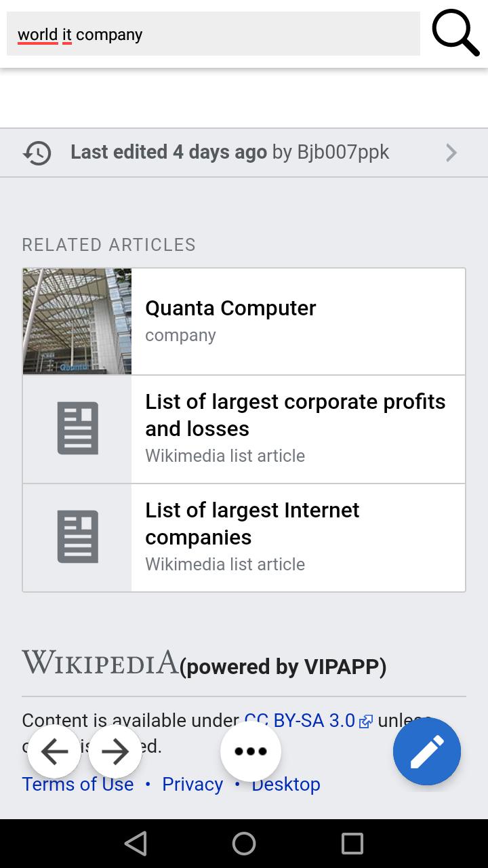Viewport: 488px width, 868px height.
Task: Open List of largest Internet companies
Action: (252, 524)
